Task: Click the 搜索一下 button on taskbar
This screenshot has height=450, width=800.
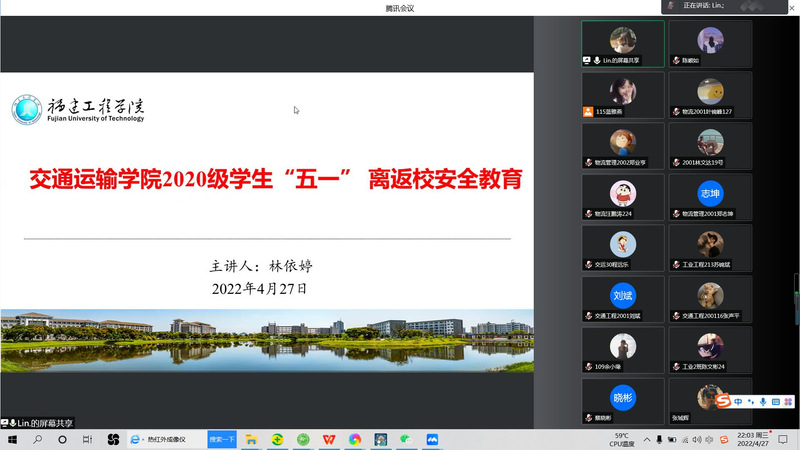Action: coord(222,439)
